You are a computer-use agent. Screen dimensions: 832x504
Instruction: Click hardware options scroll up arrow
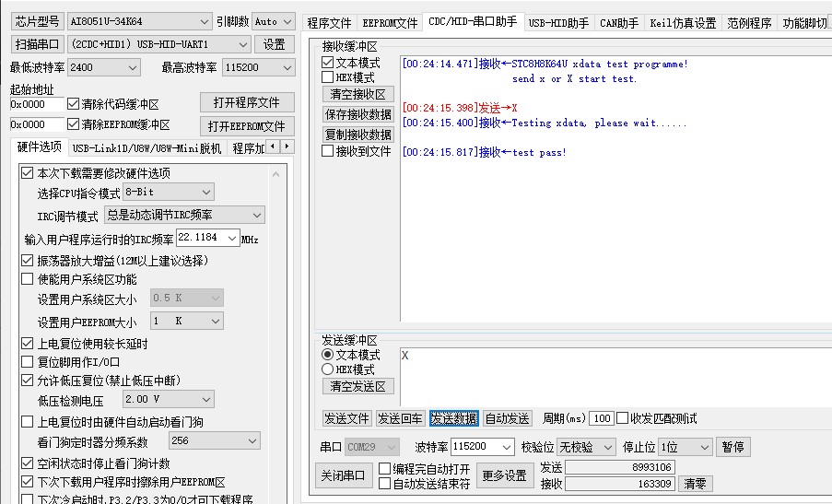pos(275,174)
